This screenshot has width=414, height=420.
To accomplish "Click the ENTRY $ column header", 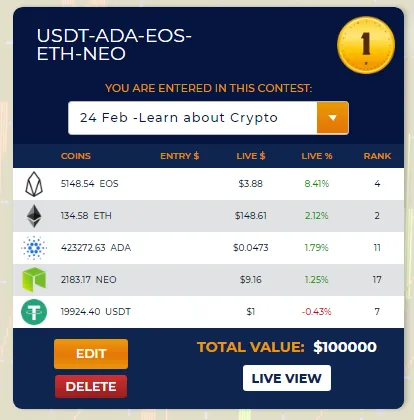I will click(x=180, y=156).
